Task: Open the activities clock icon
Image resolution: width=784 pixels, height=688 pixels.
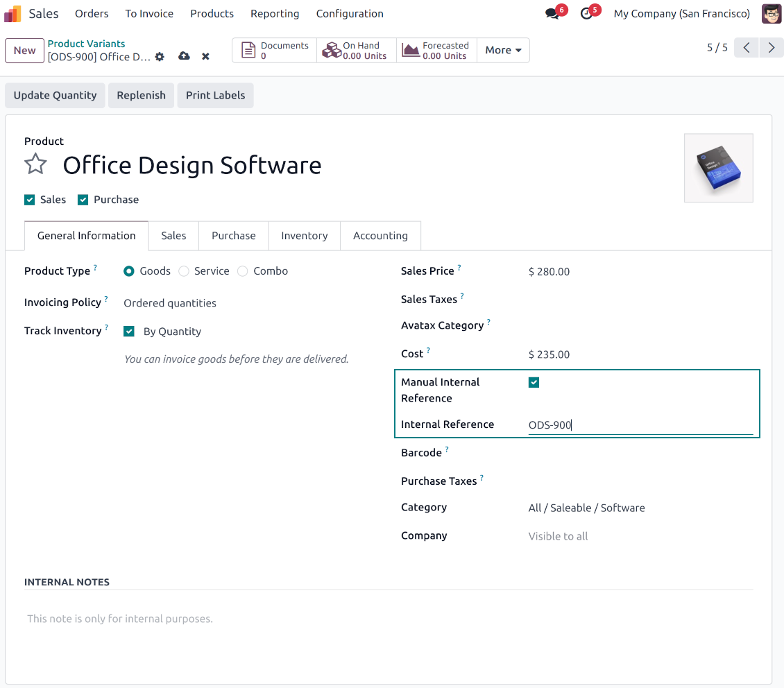Action: (586, 14)
